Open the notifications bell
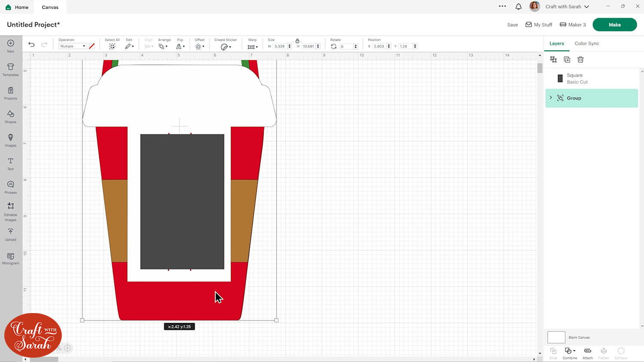The image size is (644, 362). (519, 7)
